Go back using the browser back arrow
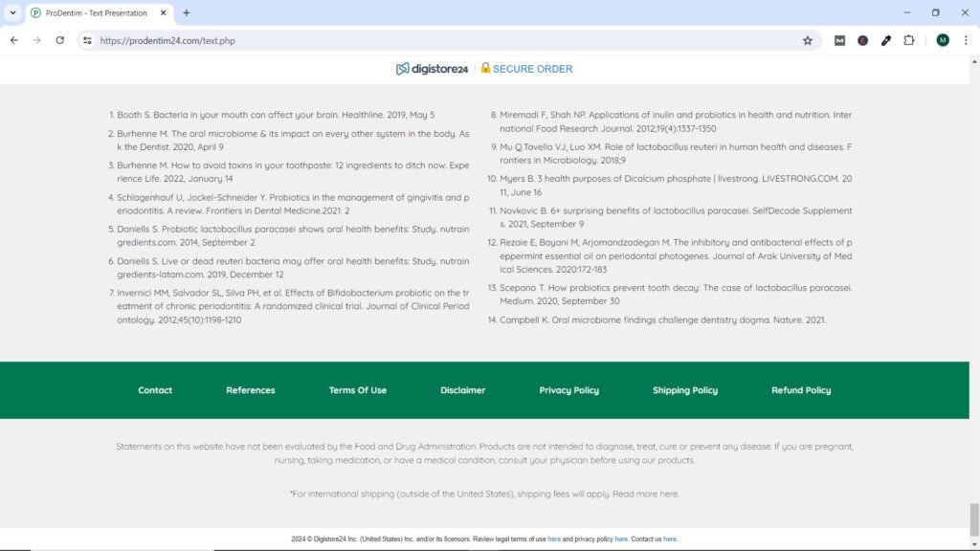 click(x=13, y=40)
